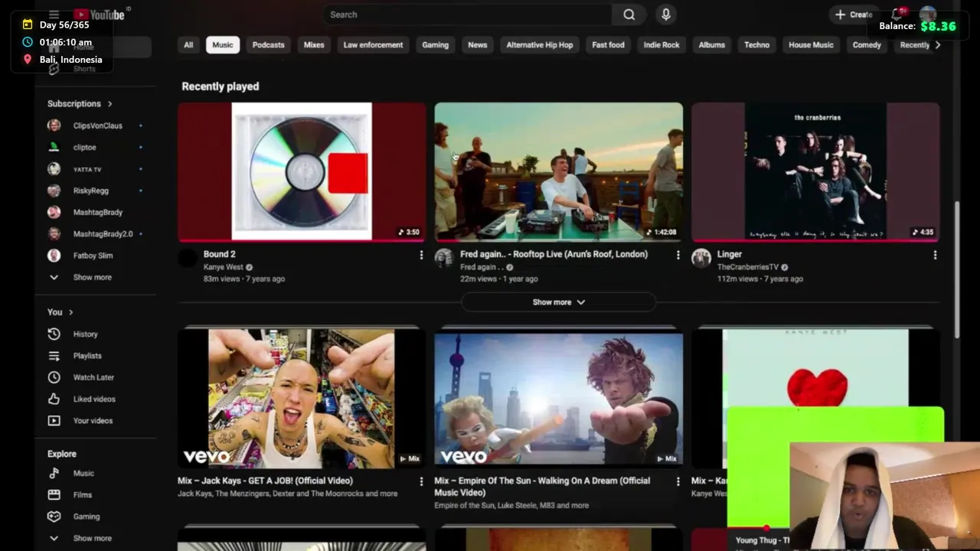Click the Recently played heading

pos(220,86)
